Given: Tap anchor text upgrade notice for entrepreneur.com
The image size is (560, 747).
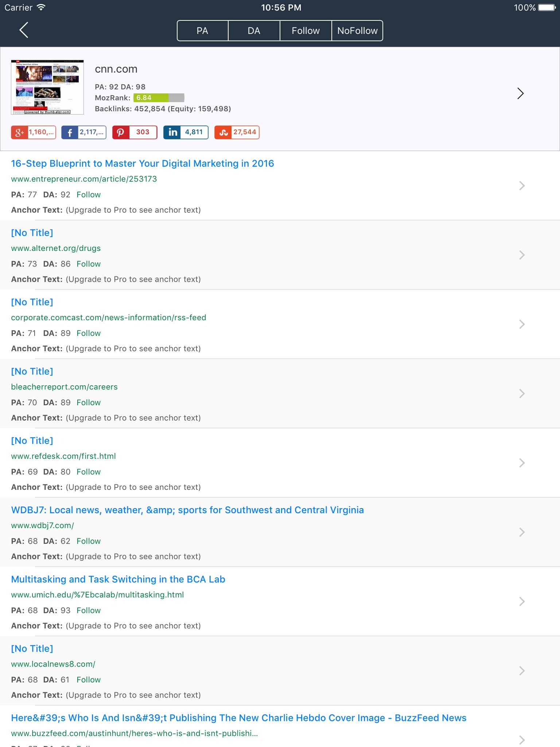Looking at the screenshot, I should pyautogui.click(x=133, y=210).
